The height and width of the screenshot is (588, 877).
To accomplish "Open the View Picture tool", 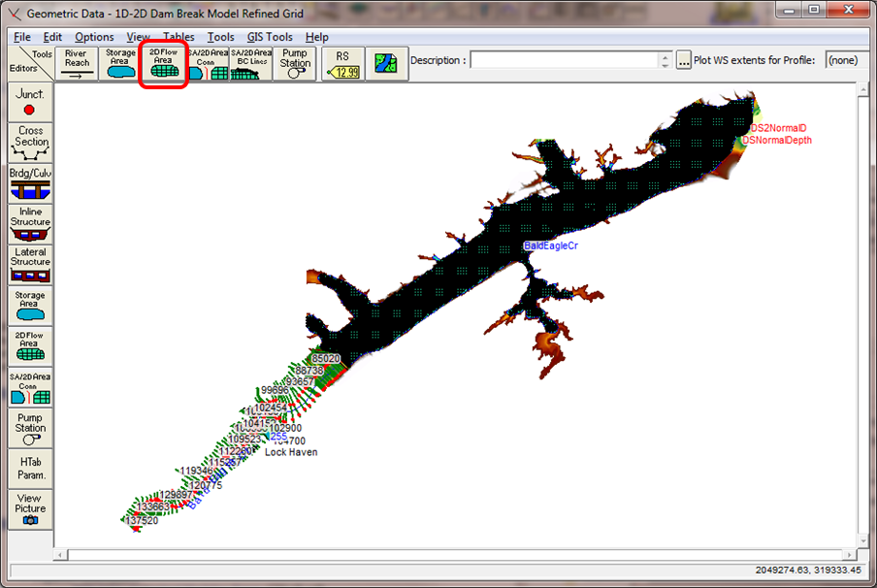I will coord(30,509).
